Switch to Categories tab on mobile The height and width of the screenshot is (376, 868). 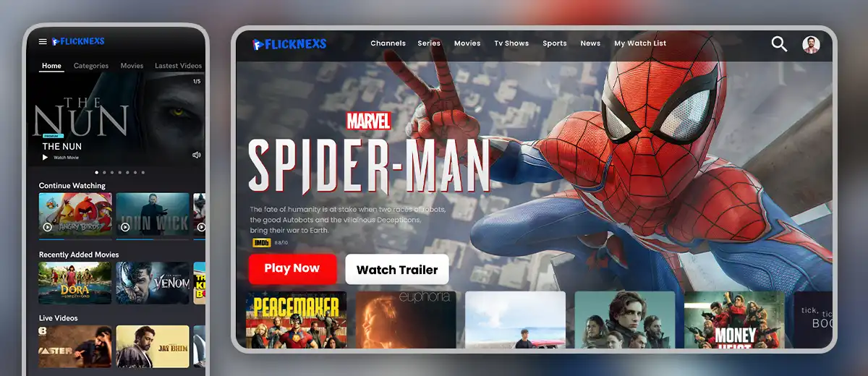[91, 66]
